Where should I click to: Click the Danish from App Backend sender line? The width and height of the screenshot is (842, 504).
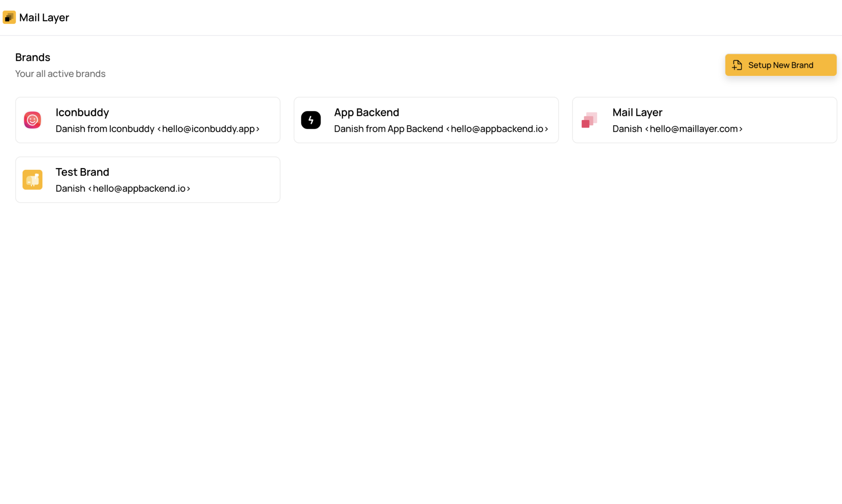click(441, 129)
